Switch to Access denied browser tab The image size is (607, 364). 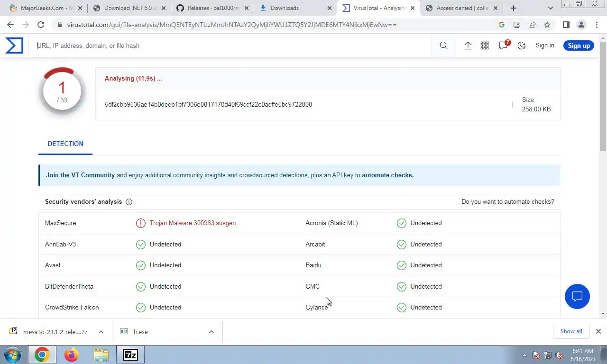(461, 8)
